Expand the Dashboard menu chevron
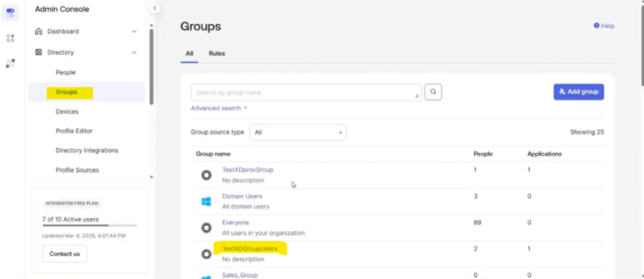The image size is (644, 279). [x=134, y=31]
